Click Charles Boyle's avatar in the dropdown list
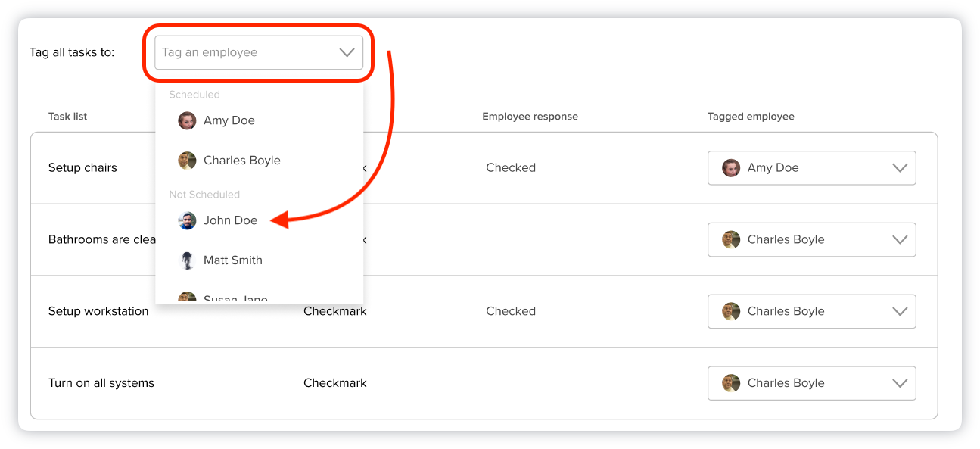980x449 pixels. pos(187,161)
